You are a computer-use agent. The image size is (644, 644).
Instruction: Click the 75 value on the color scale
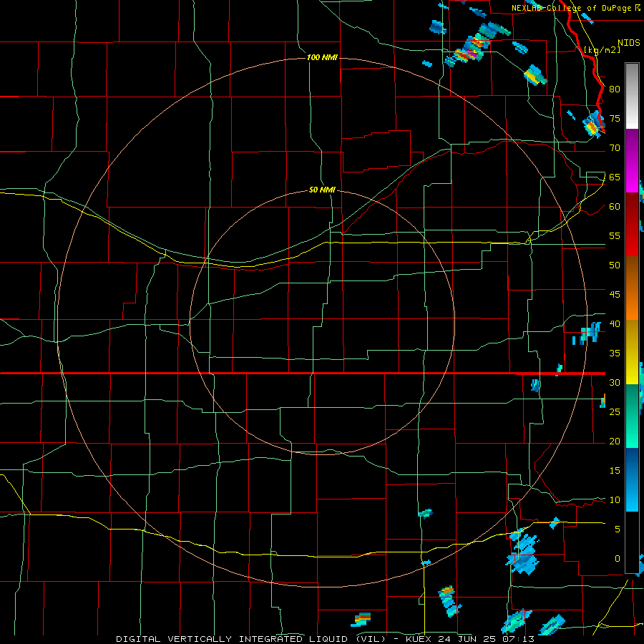click(x=615, y=118)
